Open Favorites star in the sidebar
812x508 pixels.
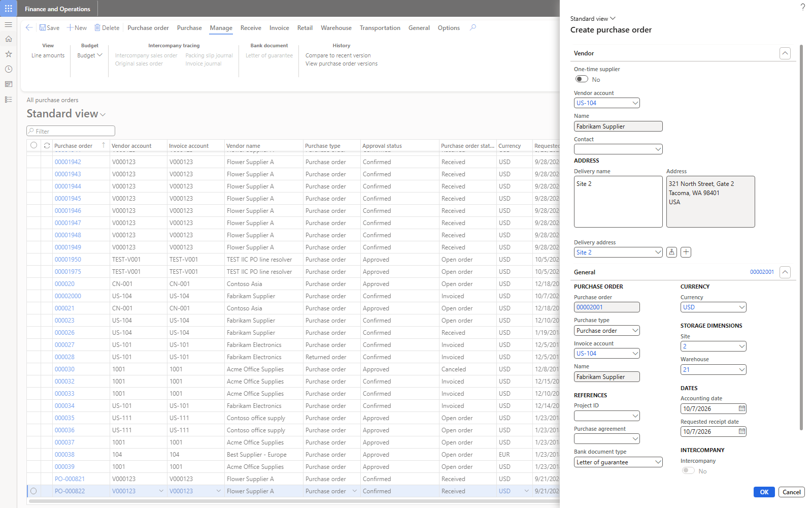(9, 54)
